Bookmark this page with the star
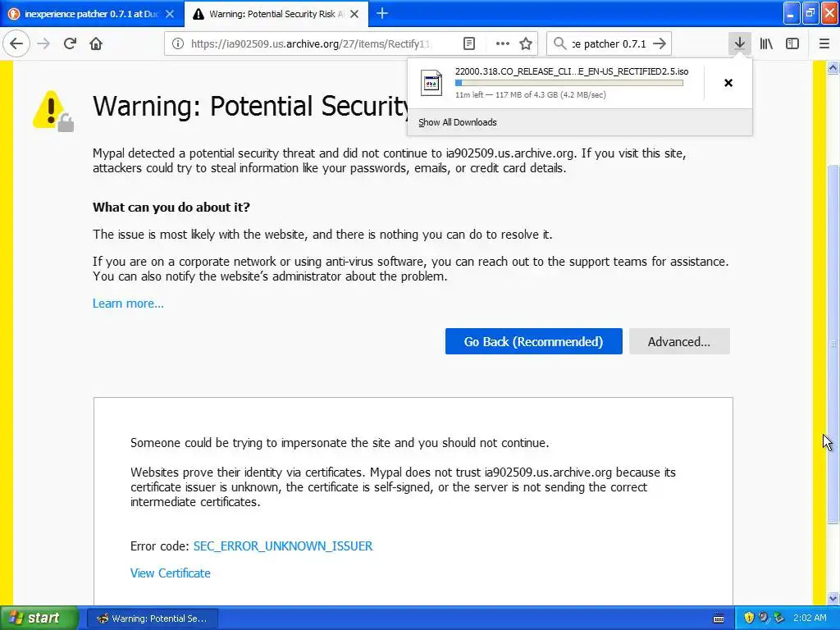This screenshot has height=630, width=840. (x=526, y=43)
